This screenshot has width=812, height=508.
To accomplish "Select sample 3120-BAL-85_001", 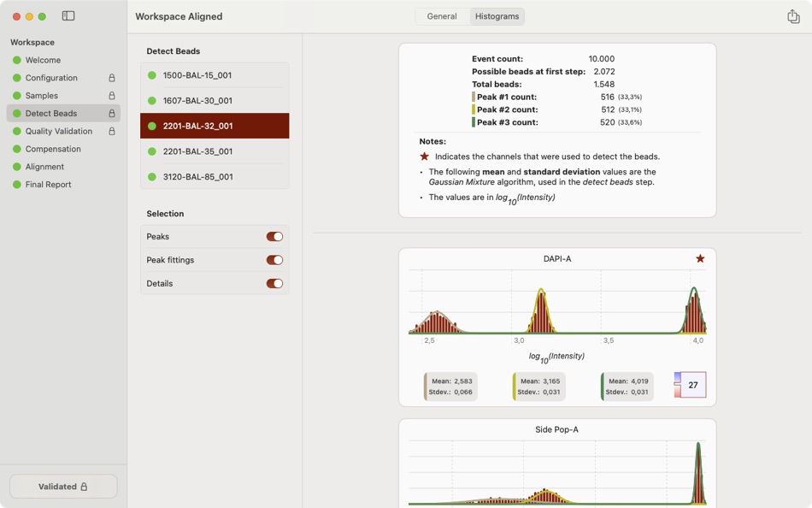I will pyautogui.click(x=215, y=177).
